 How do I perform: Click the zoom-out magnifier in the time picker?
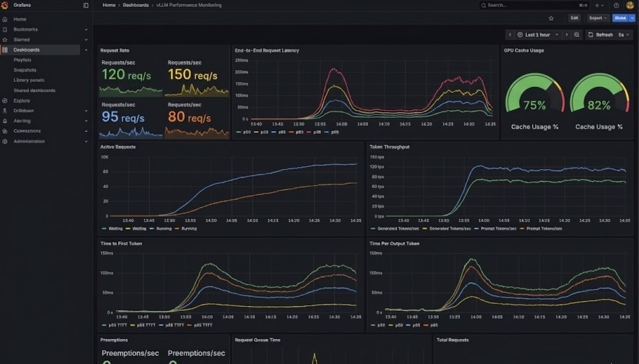tap(578, 34)
